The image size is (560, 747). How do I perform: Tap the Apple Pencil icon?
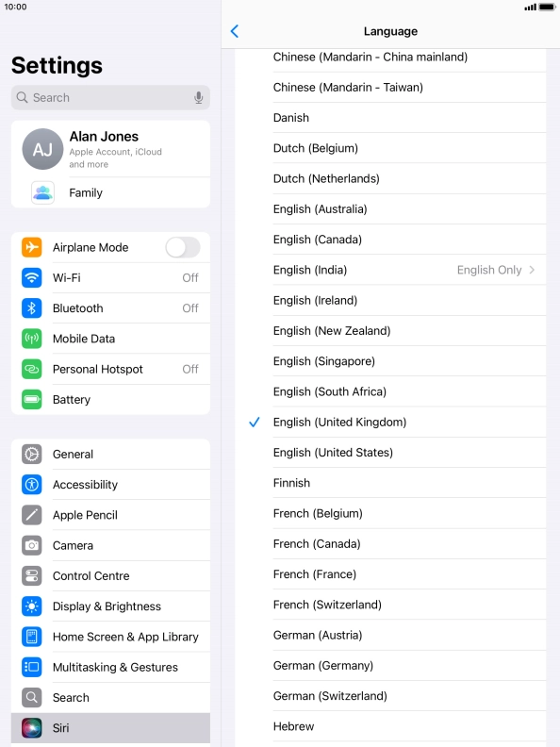pyautogui.click(x=32, y=515)
